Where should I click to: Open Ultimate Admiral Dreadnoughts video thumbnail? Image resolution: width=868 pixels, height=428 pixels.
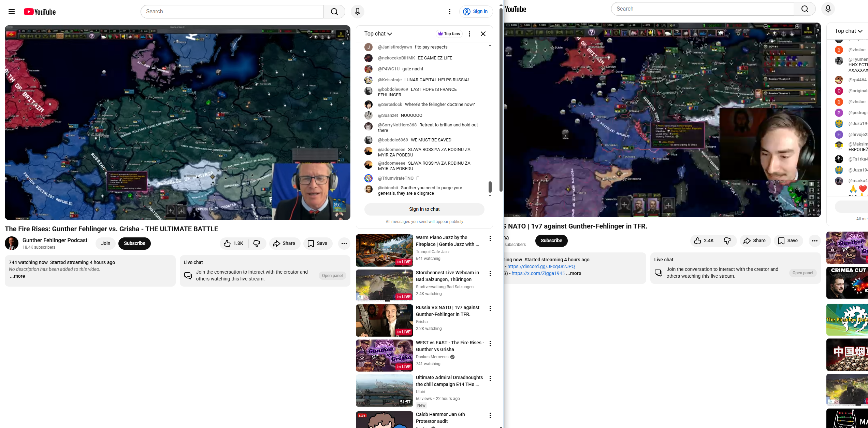pyautogui.click(x=384, y=390)
